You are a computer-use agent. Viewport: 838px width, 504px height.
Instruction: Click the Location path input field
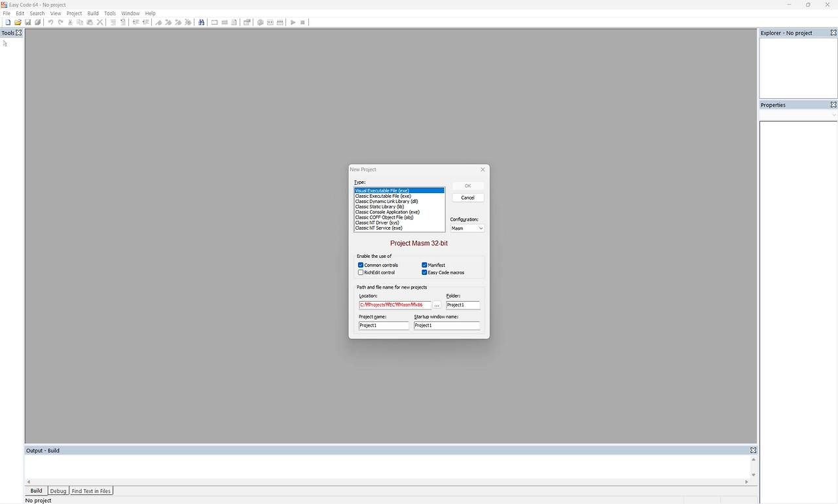395,305
